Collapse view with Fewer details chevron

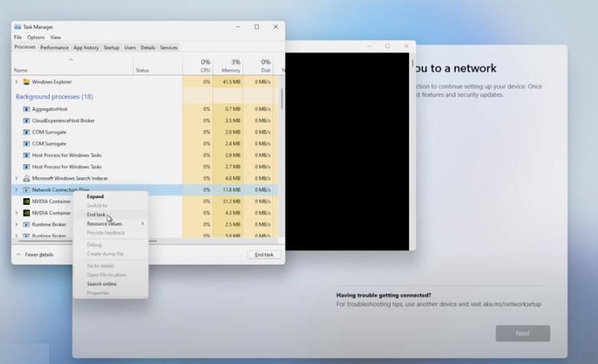pos(18,255)
